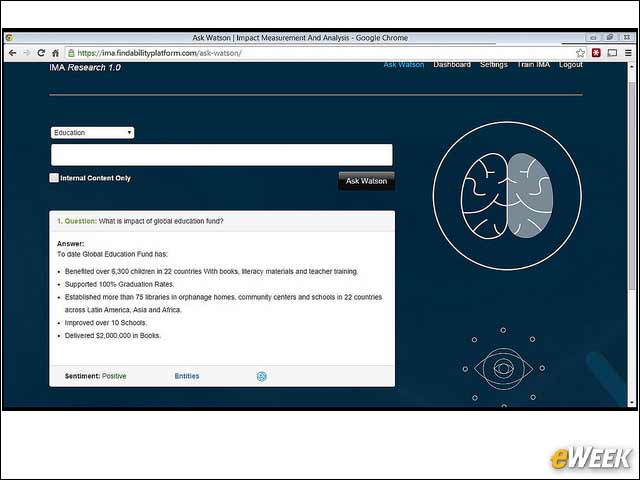The height and width of the screenshot is (480, 640).
Task: Open the Dashboard nav item
Action: tap(452, 65)
